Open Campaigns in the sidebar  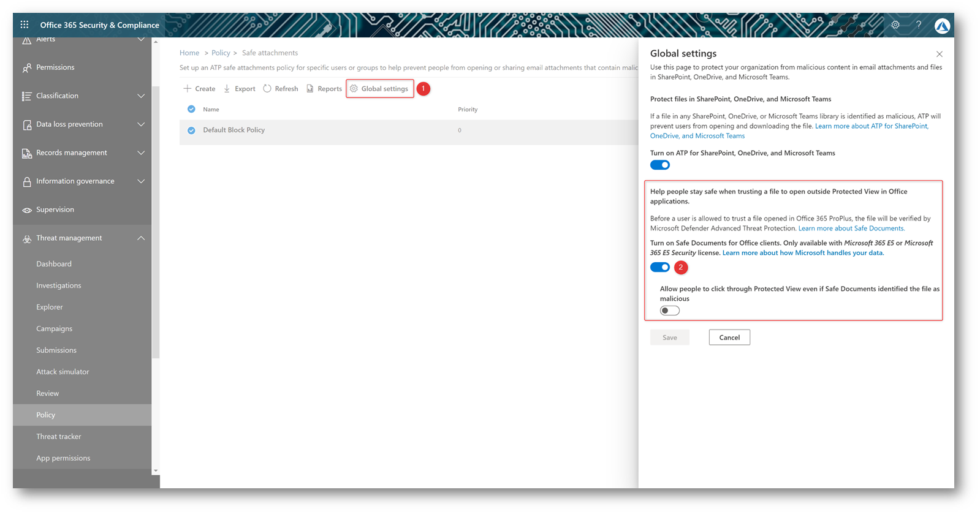[54, 328]
